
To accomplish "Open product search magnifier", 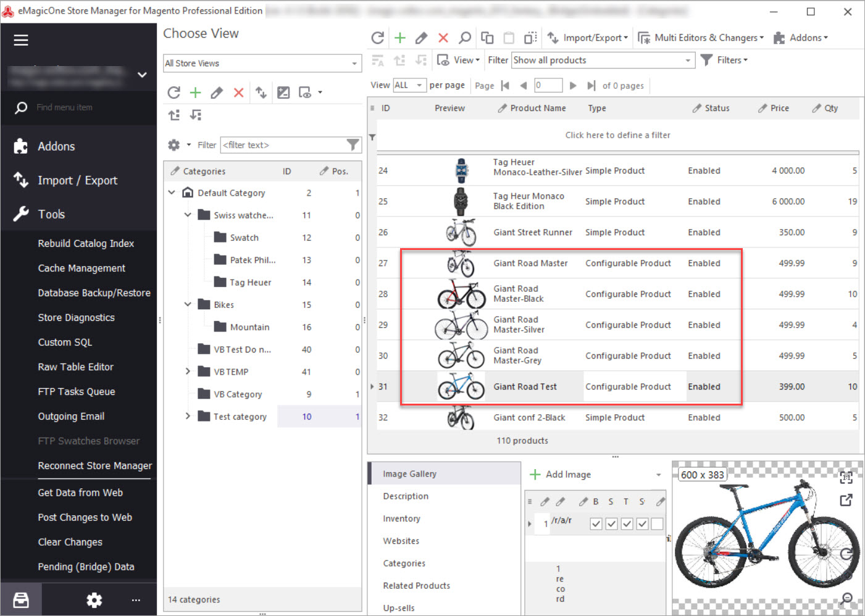I will click(465, 38).
